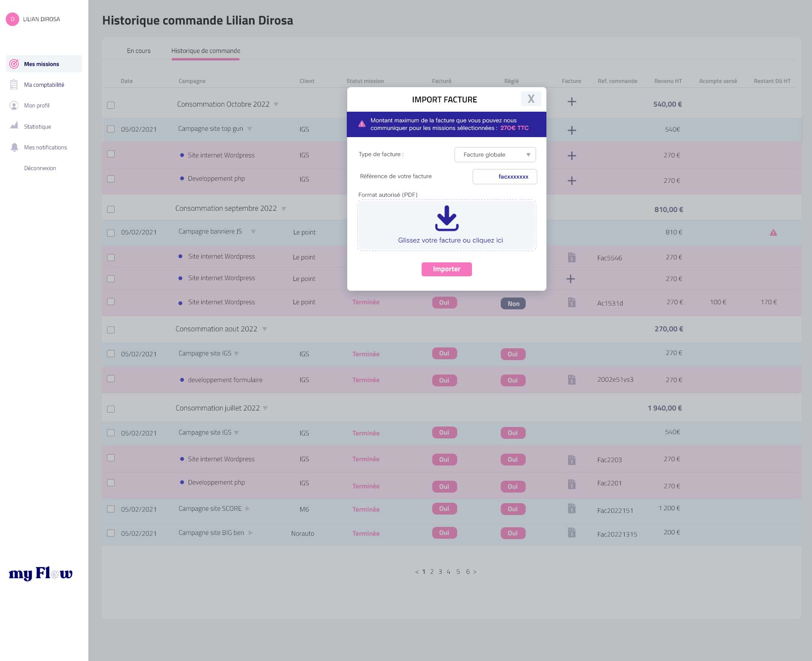Click the Statistique chart icon
Viewport: 812px width, 661px height.
pos(14,126)
